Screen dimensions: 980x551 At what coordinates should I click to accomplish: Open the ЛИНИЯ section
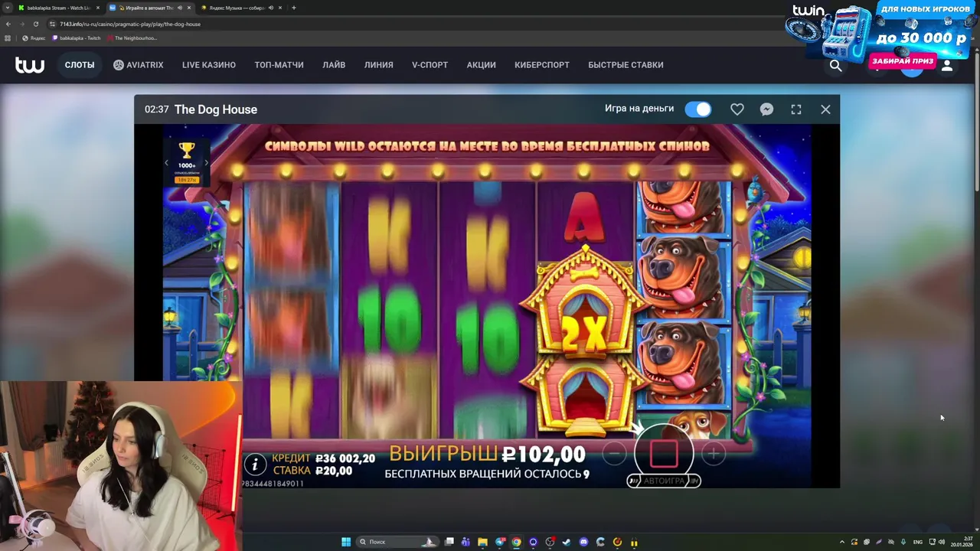click(379, 65)
